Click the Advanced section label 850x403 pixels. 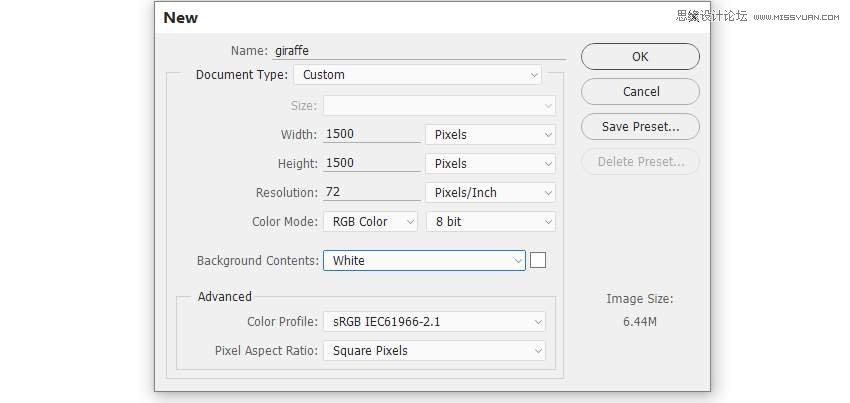point(225,296)
